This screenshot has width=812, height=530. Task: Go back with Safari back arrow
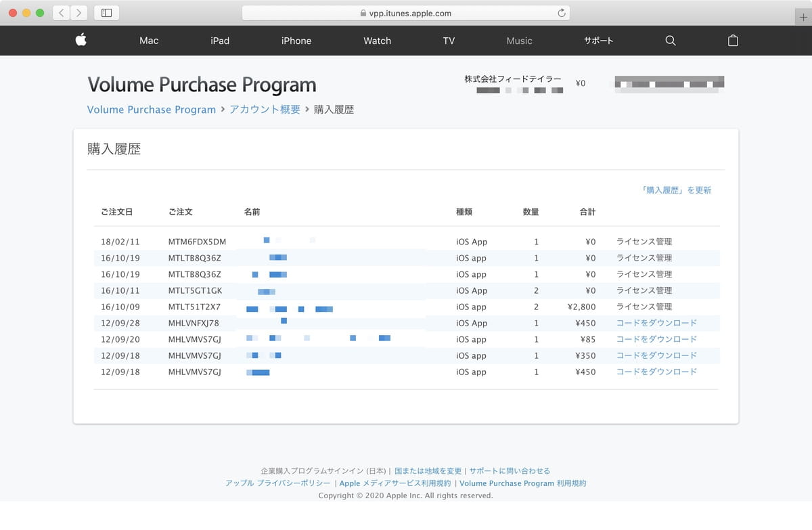click(x=62, y=13)
